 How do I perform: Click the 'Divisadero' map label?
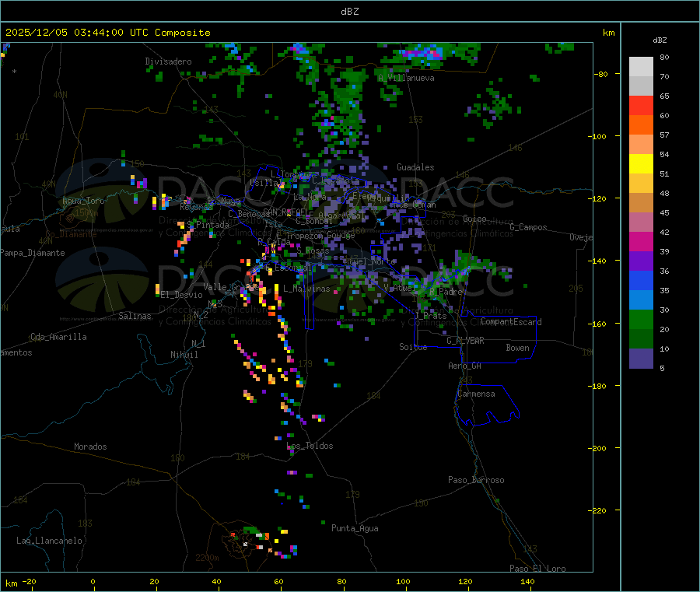(168, 61)
